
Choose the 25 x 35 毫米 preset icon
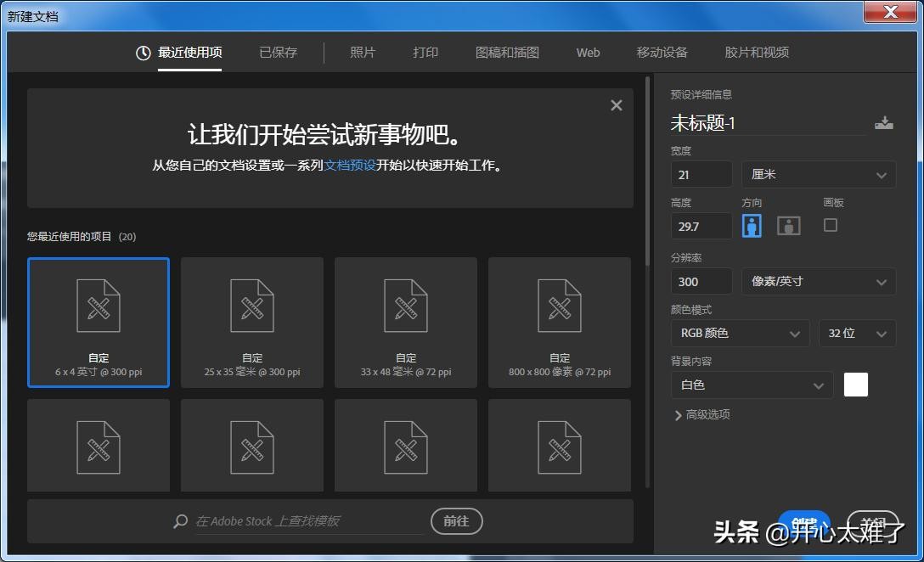pyautogui.click(x=252, y=306)
